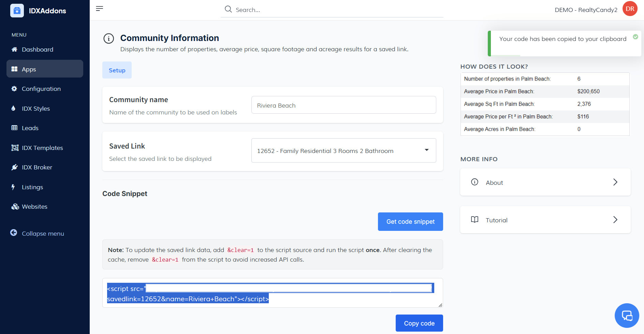Click the Copy code button
The height and width of the screenshot is (334, 644).
tap(419, 323)
